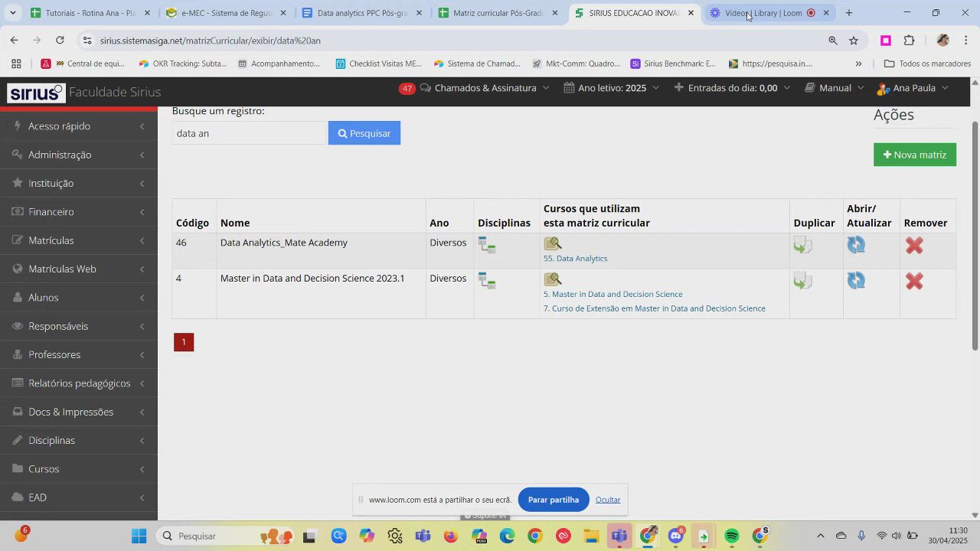Image resolution: width=980 pixels, height=551 pixels.
Task: Switch to Data analytics PPC Pós-gra tab
Action: coord(361,13)
